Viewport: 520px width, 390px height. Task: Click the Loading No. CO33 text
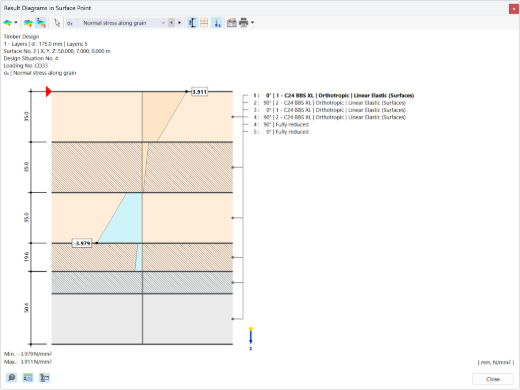[26, 66]
